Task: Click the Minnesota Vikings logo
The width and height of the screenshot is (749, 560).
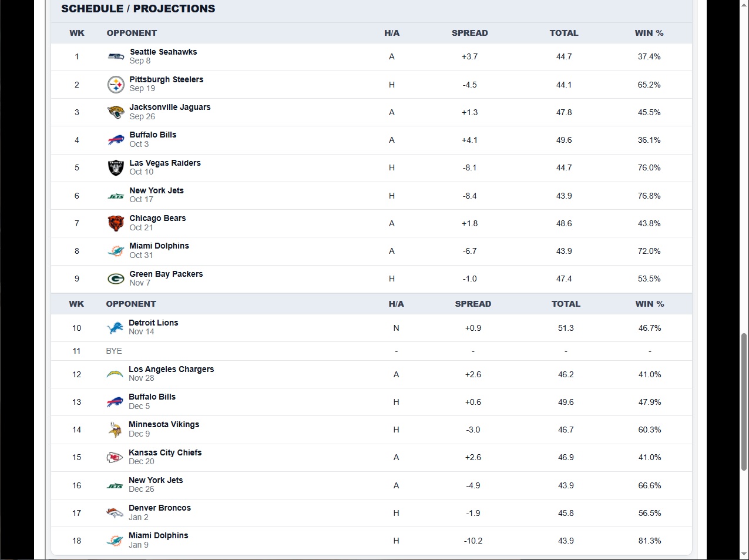Action: click(x=115, y=430)
